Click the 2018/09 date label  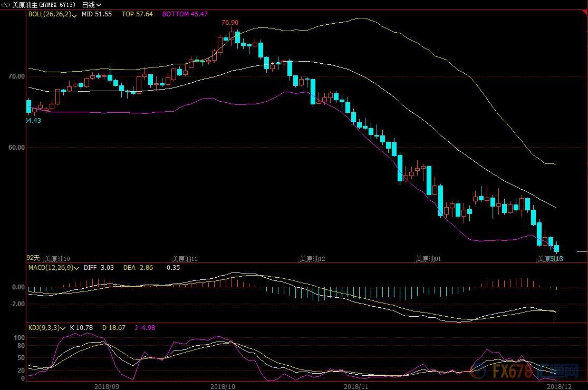point(108,386)
